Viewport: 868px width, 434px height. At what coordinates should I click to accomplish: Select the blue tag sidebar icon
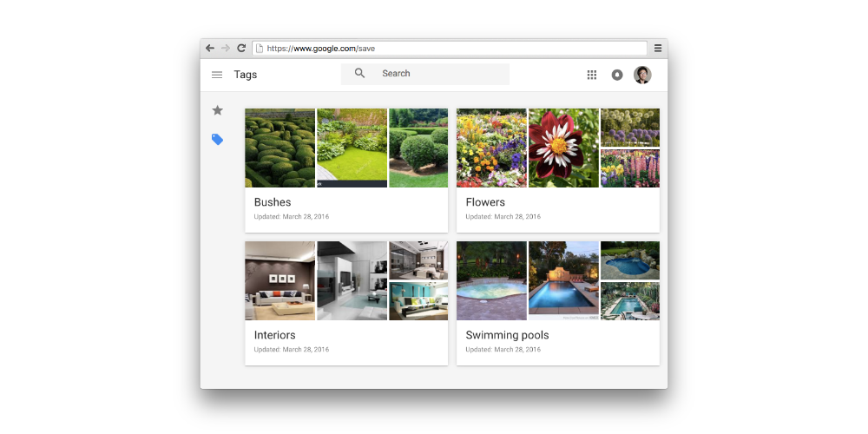click(x=217, y=140)
